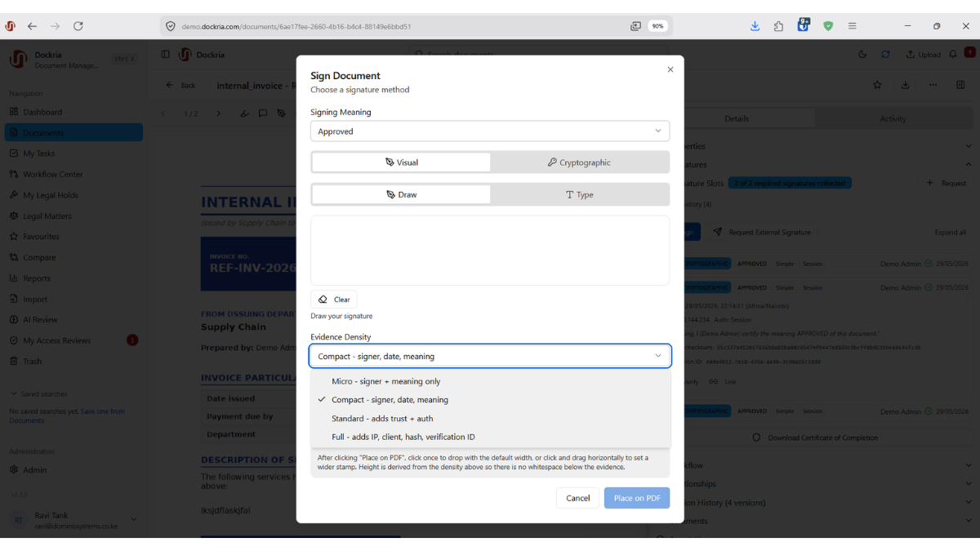Click Request External Signature
The image size is (980, 551).
coord(763,232)
